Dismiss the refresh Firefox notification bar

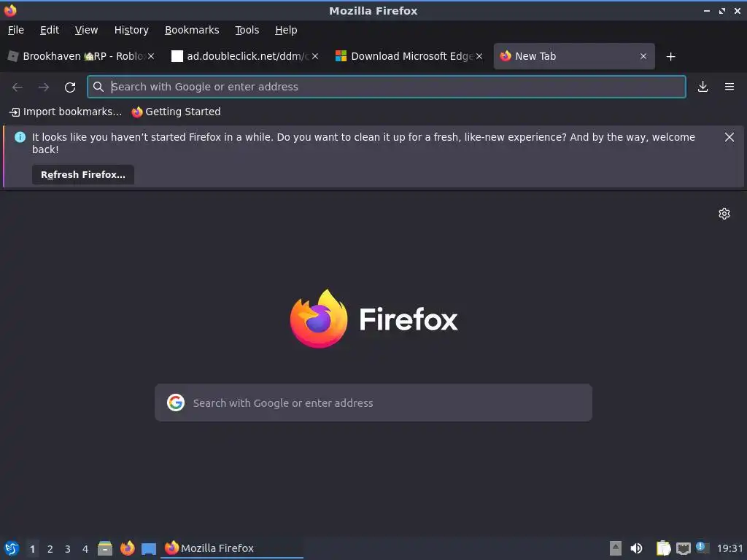(729, 137)
